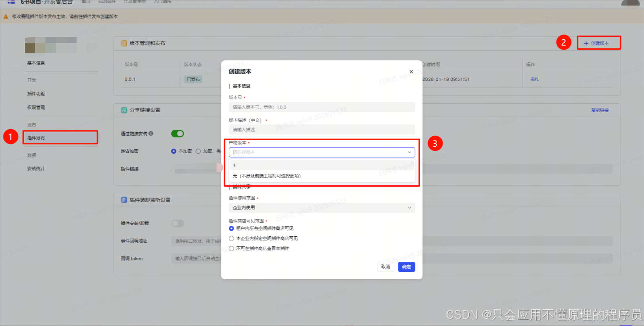This screenshot has height=326, width=644.
Task: Click the 版本描述 (中文) input field
Action: coord(322,130)
